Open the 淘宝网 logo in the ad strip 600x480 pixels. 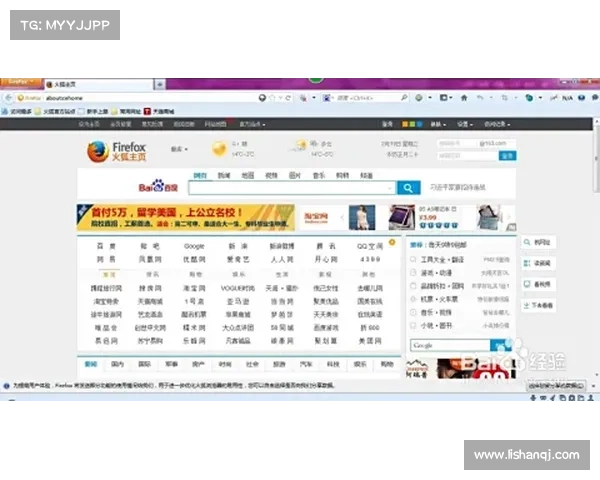(316, 217)
